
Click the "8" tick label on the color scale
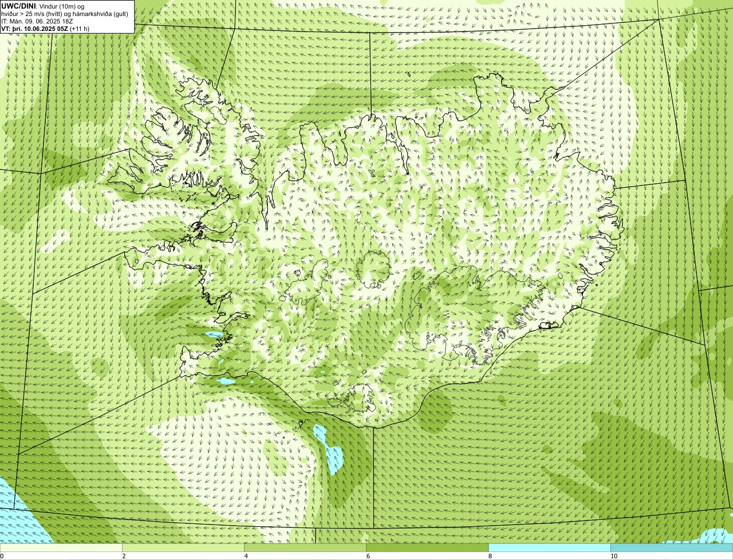(490, 556)
